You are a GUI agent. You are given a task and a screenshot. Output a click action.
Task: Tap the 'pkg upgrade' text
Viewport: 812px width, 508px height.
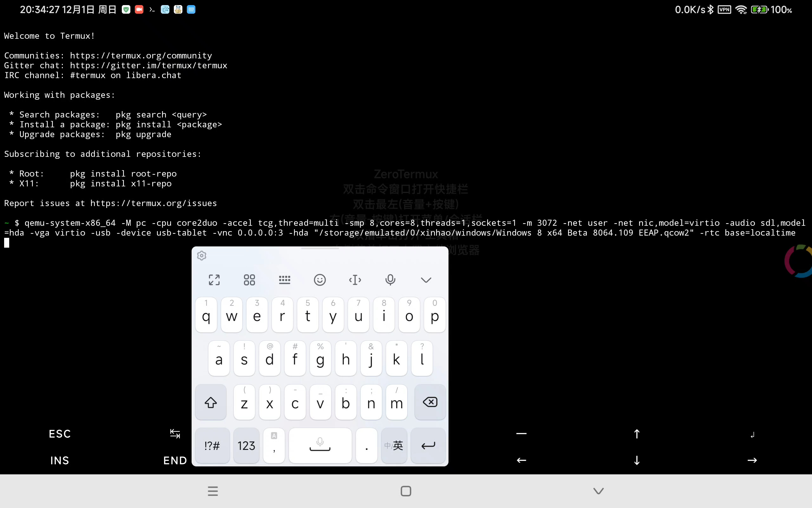144,134
